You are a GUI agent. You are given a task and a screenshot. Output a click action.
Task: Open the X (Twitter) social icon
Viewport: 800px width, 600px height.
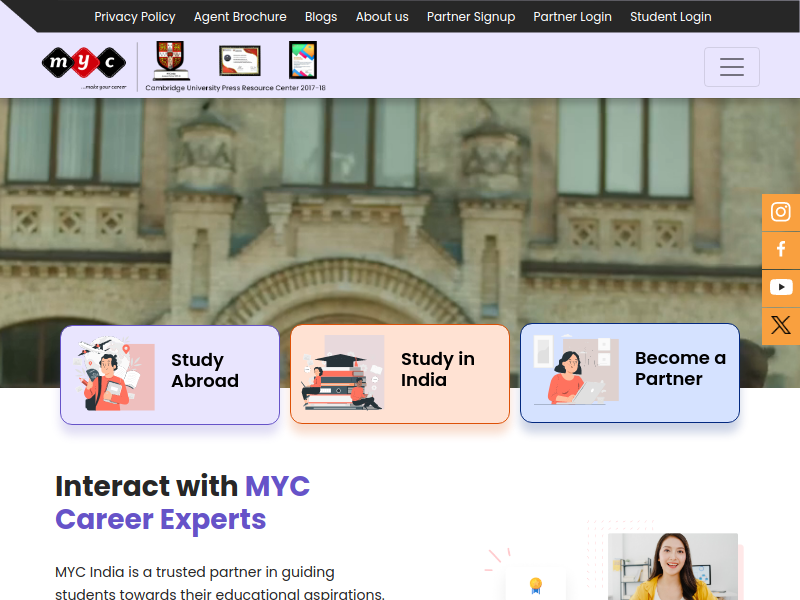pyautogui.click(x=781, y=326)
